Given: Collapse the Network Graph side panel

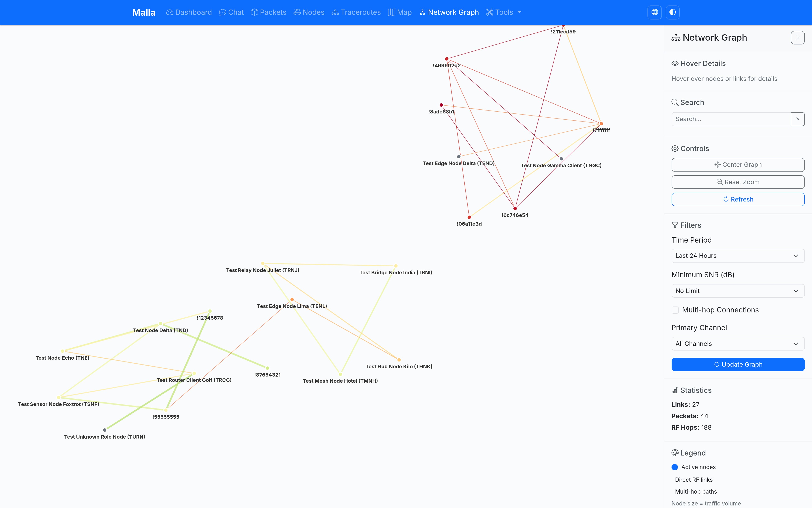Looking at the screenshot, I should (x=798, y=38).
